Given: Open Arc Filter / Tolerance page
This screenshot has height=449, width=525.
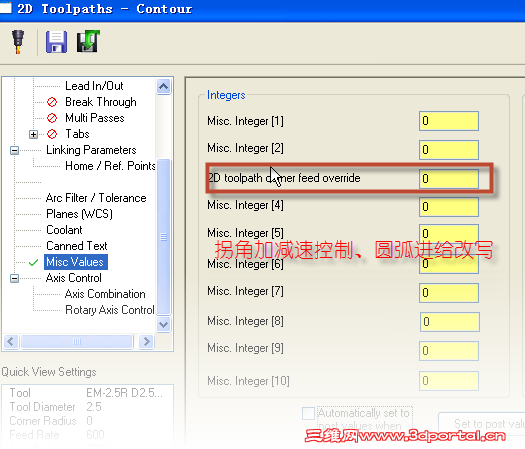Looking at the screenshot, I should click(x=96, y=198).
